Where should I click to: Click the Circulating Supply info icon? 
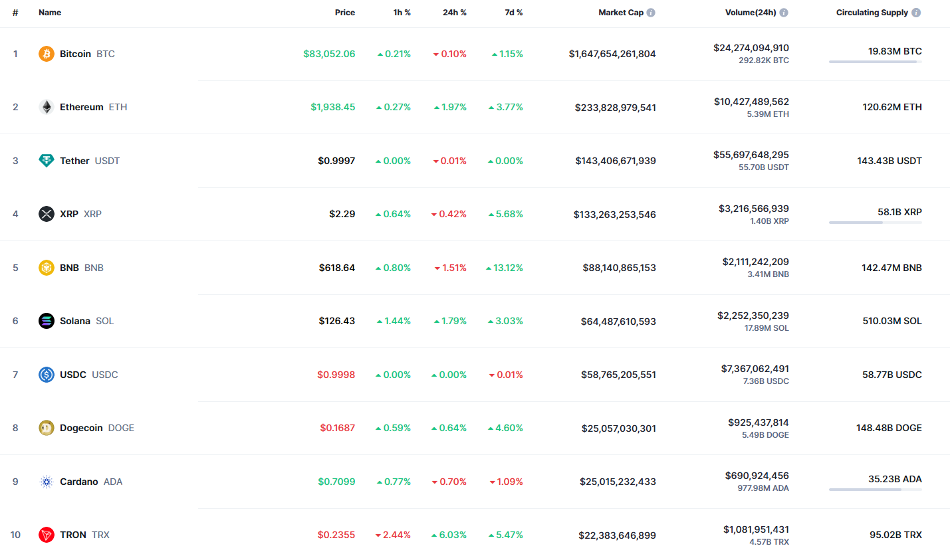pos(916,13)
